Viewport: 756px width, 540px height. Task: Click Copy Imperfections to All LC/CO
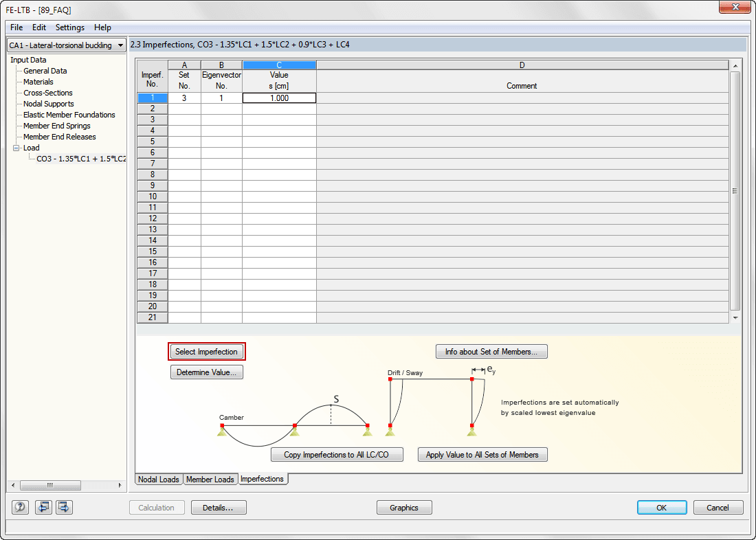point(337,455)
